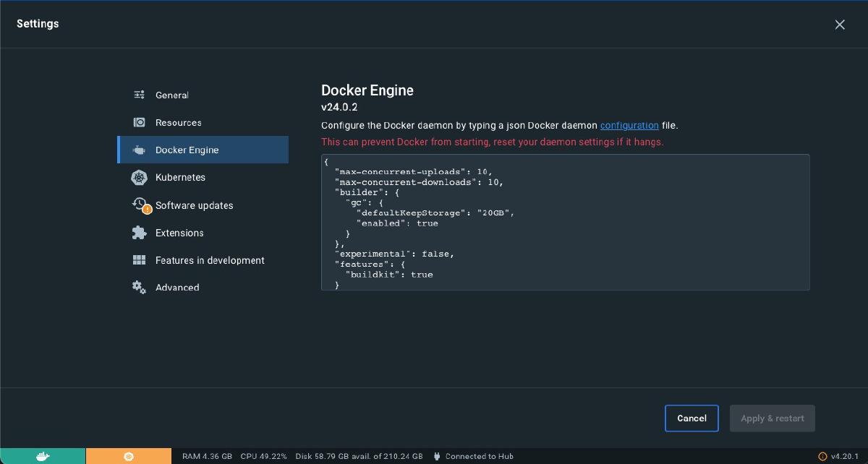Dismiss Settings with the close X
The image size is (868, 464).
[x=840, y=24]
